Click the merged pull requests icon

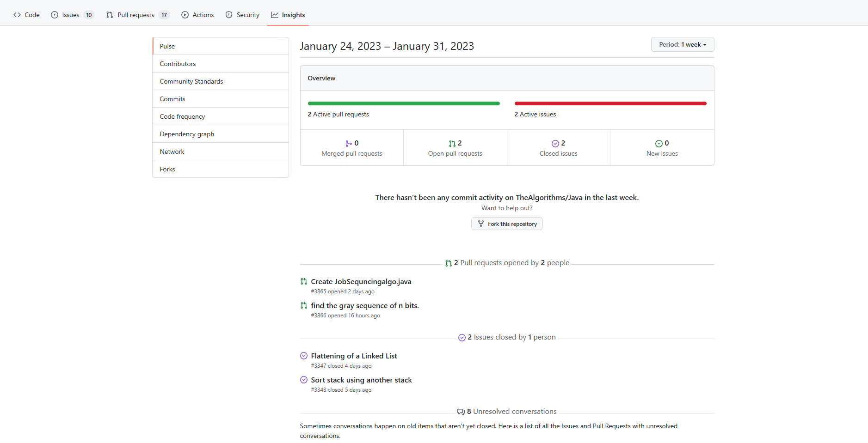tap(349, 144)
